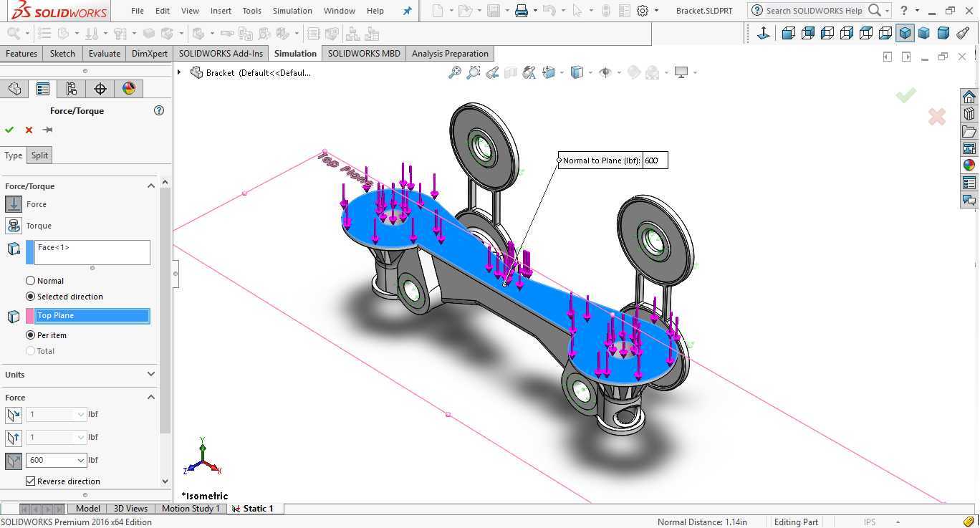The width and height of the screenshot is (980, 528).
Task: Switch to the Evaluate ribbon tab
Action: pyautogui.click(x=105, y=54)
